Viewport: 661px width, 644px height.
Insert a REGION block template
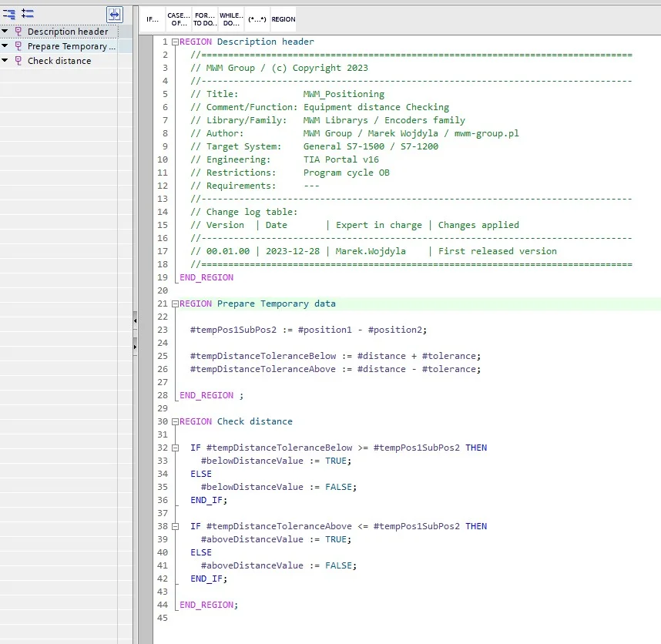pyautogui.click(x=283, y=19)
